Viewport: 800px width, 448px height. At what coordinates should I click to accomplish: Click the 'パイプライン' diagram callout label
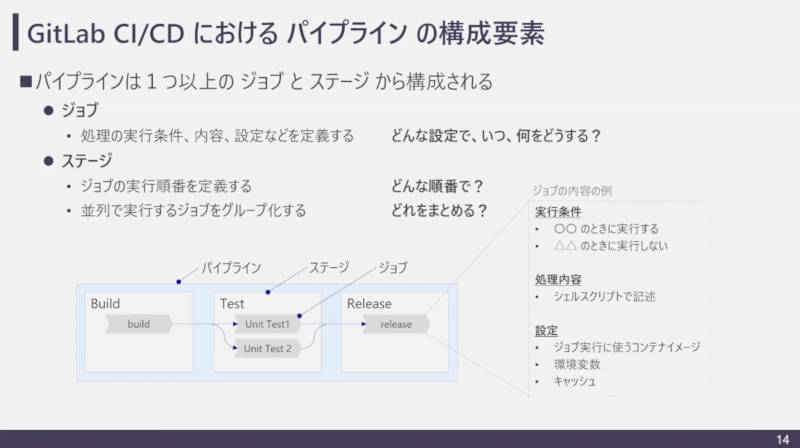pyautogui.click(x=231, y=268)
